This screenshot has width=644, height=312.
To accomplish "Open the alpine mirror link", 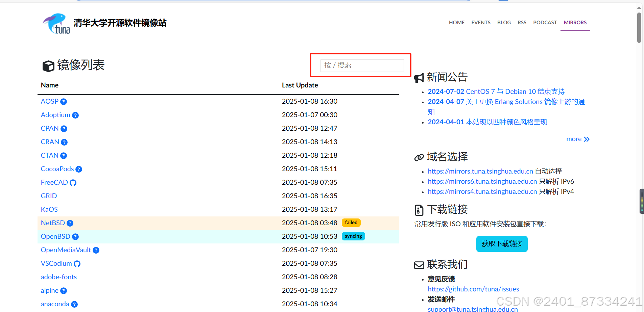I will click(50, 290).
